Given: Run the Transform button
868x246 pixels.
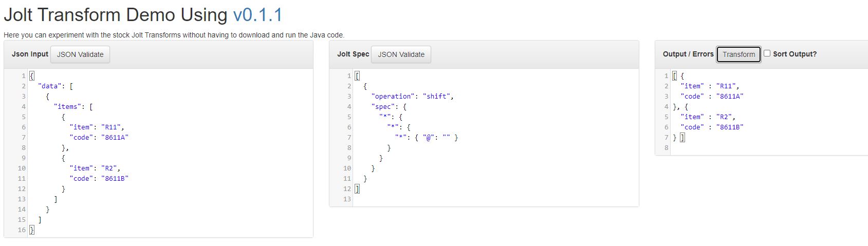Looking at the screenshot, I should pyautogui.click(x=738, y=54).
